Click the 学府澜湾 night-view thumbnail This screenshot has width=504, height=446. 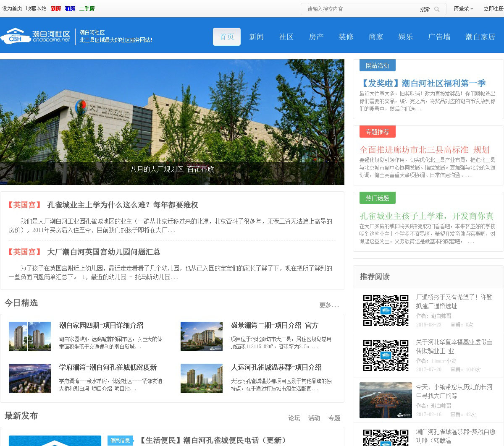pos(30,378)
